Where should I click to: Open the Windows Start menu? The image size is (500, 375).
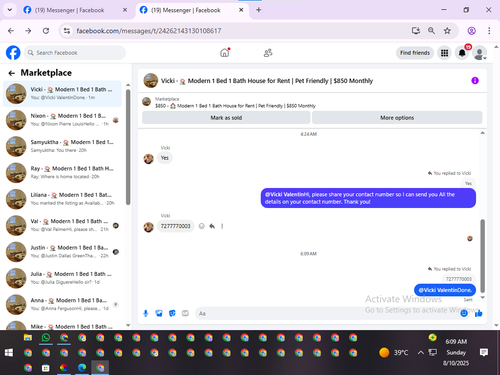tap(9, 352)
